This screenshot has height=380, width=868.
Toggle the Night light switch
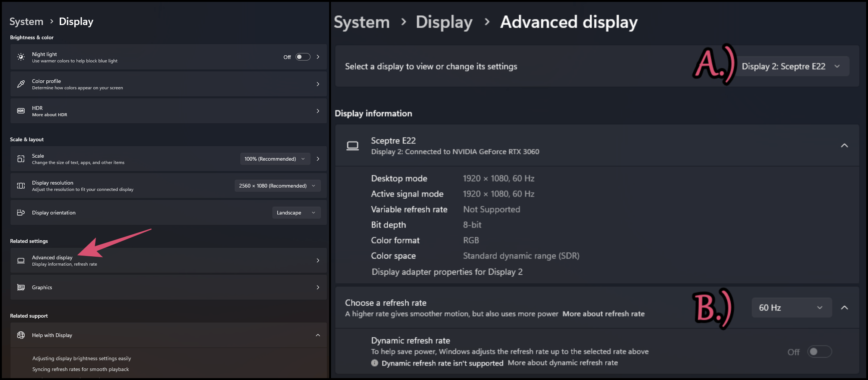(x=303, y=57)
